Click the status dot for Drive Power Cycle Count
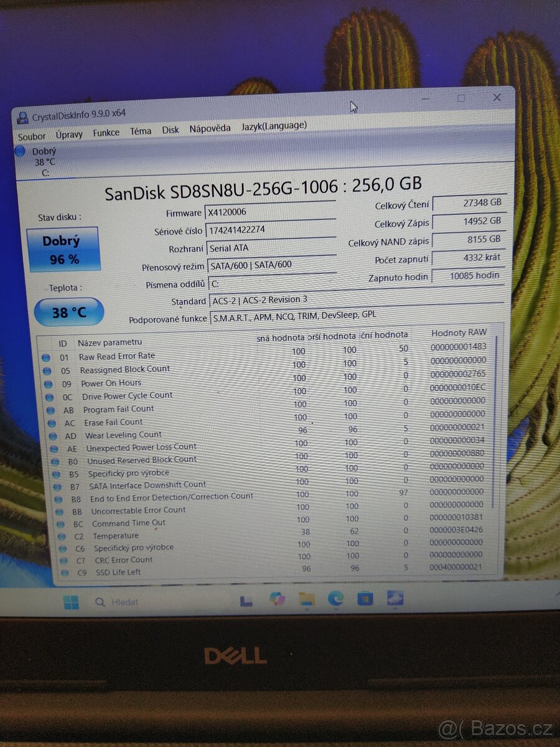 click(x=48, y=397)
